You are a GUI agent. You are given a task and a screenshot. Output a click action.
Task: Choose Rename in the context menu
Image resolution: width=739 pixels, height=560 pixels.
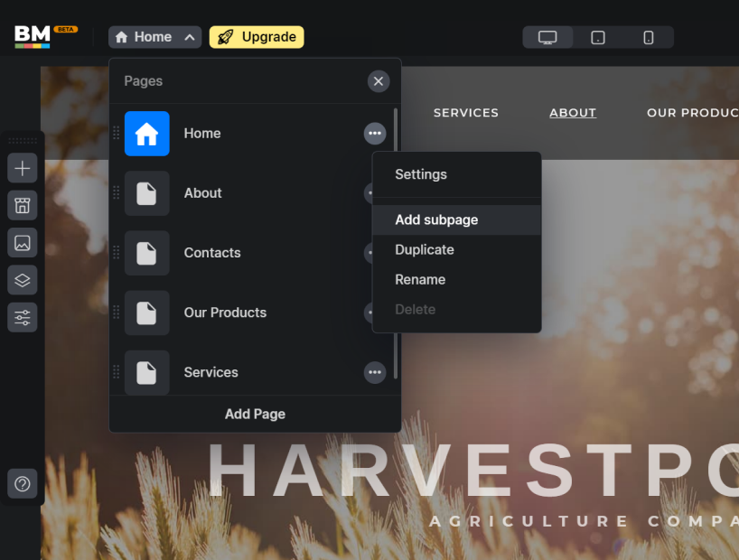[x=457, y=279]
